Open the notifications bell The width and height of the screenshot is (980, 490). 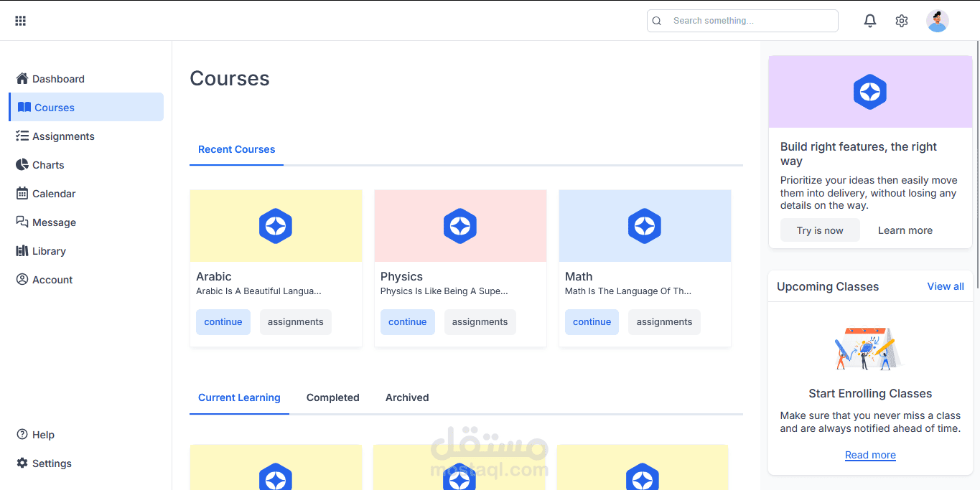click(869, 21)
